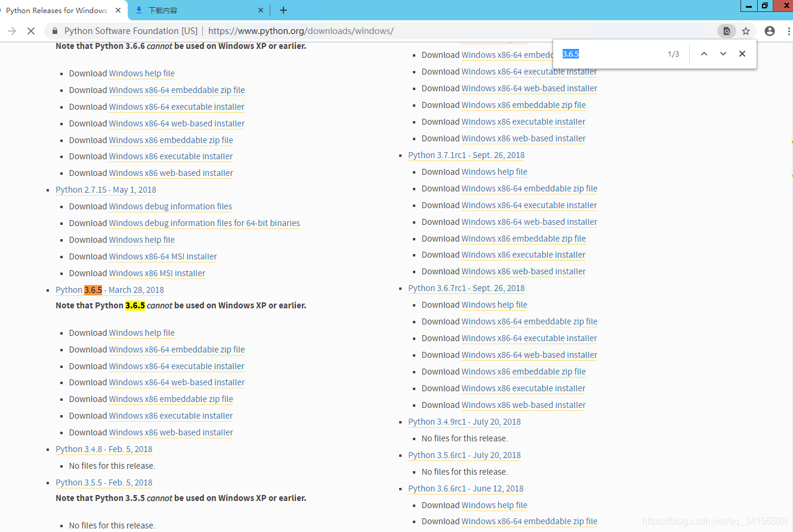
Task: Click the highlighted 3.6.5 in the XP note
Action: [x=135, y=305]
